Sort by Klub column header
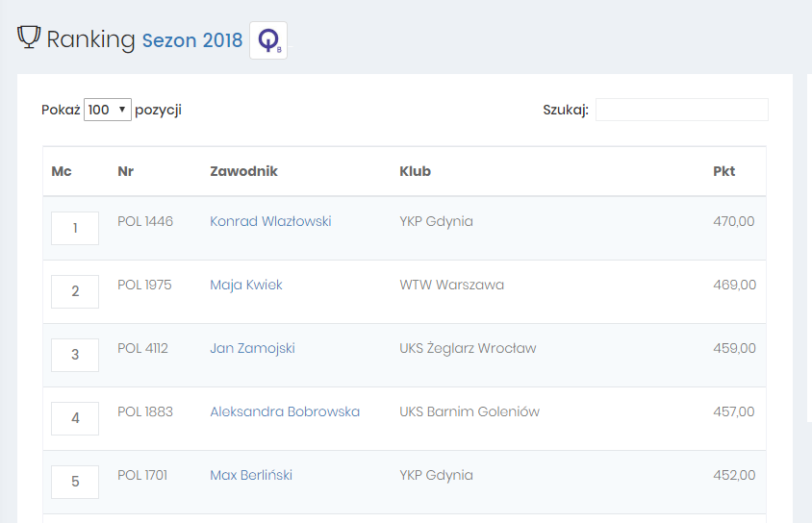Viewport: 812px width, 523px height. tap(415, 171)
